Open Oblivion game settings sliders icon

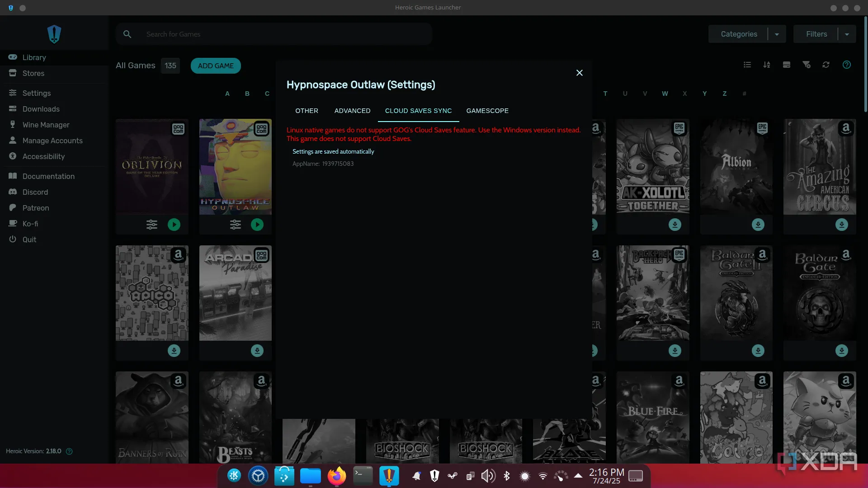click(152, 225)
